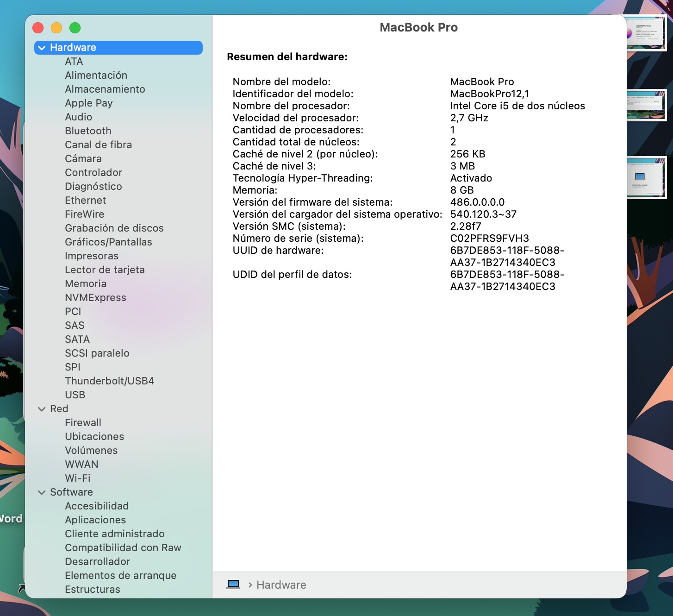Click Hardware in the bottom path bar
Image resolution: width=673 pixels, height=616 pixels.
click(281, 585)
